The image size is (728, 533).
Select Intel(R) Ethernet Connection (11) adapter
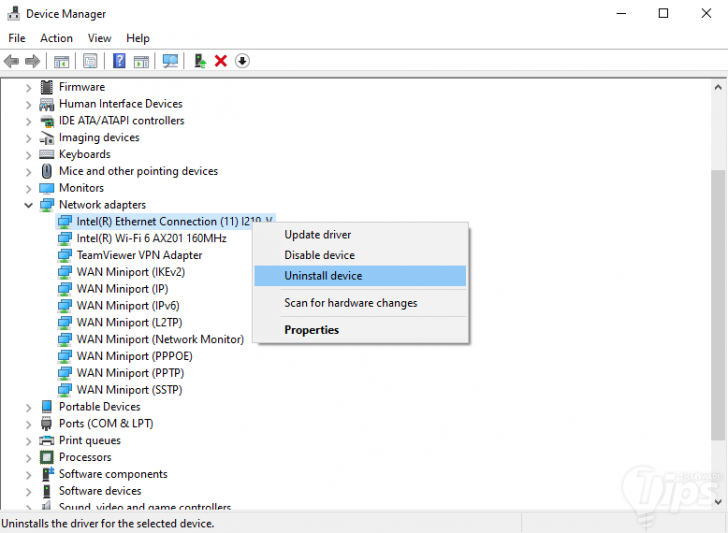click(166, 221)
